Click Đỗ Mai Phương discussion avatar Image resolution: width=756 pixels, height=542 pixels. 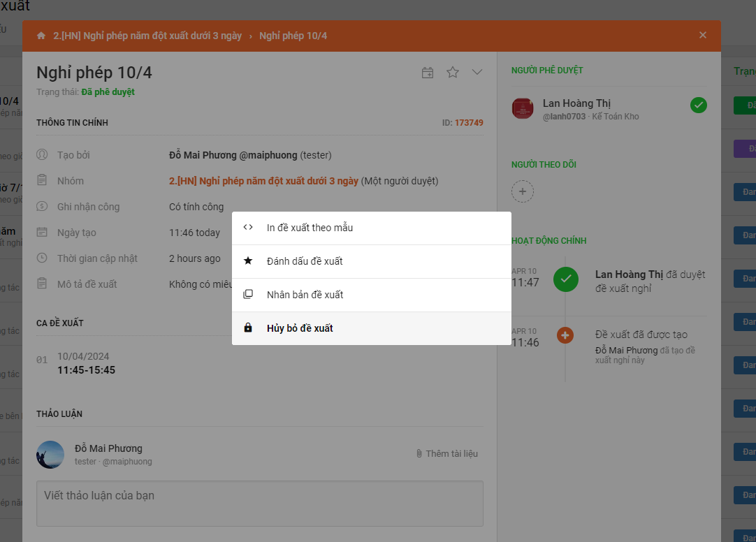click(50, 454)
